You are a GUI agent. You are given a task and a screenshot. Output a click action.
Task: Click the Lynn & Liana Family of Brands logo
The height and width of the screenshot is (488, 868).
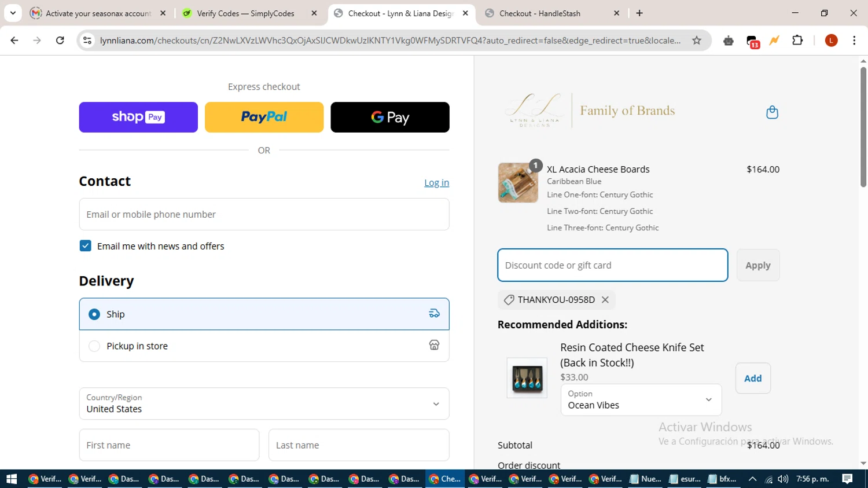coord(590,110)
